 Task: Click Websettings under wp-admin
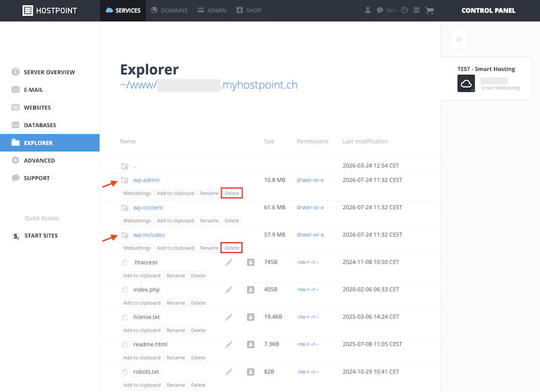pos(137,193)
